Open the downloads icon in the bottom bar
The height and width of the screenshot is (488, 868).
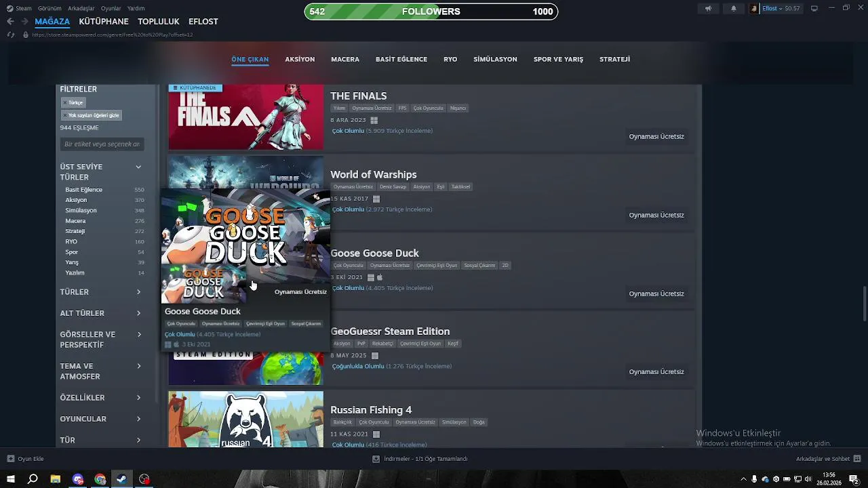coord(376,459)
